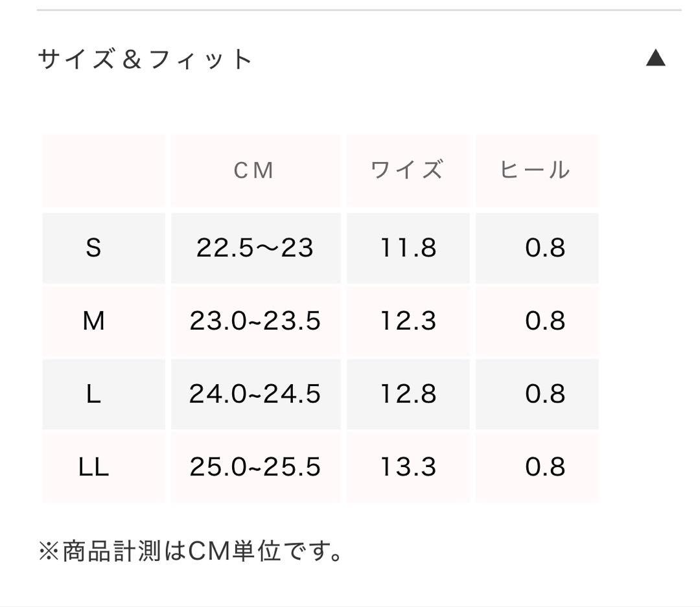Click the 25.0~25.5 measurement cell

click(254, 466)
